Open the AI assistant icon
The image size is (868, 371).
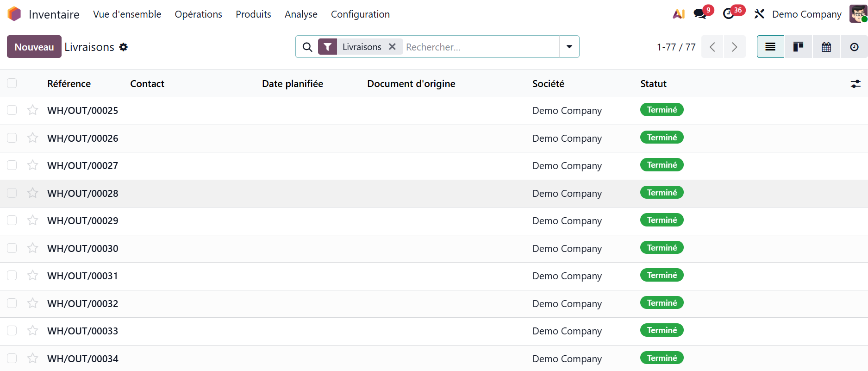(679, 14)
